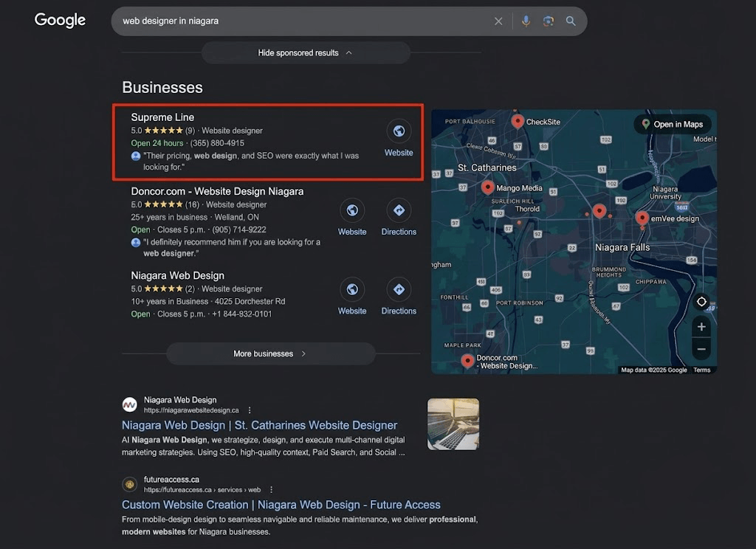Viewport: 756px width, 549px height.
Task: Zoom in on the map
Action: [x=701, y=327]
